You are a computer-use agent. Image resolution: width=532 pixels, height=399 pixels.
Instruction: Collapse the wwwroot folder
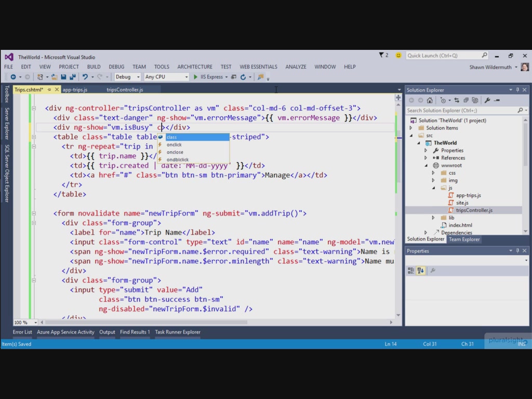(x=426, y=165)
